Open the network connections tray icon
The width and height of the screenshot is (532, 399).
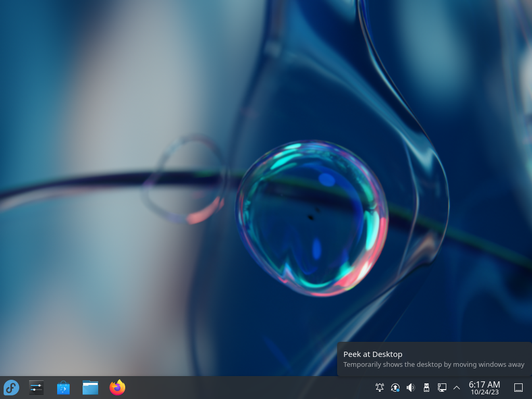pyautogui.click(x=442, y=388)
